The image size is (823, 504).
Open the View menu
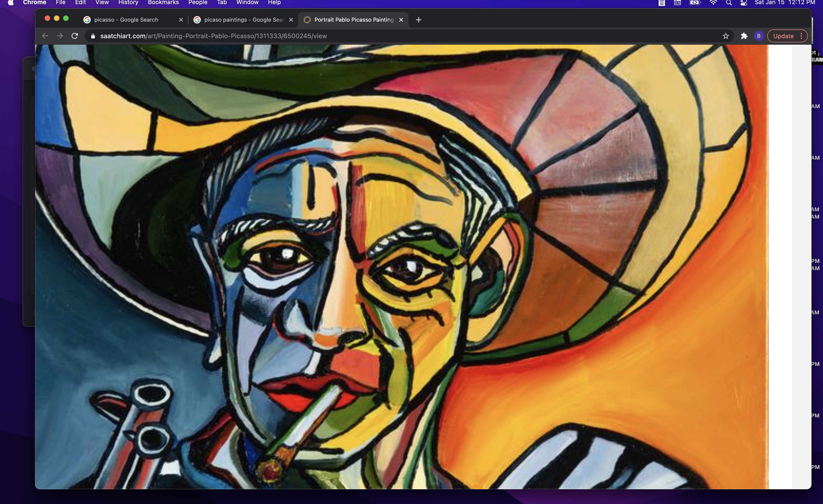tap(102, 3)
